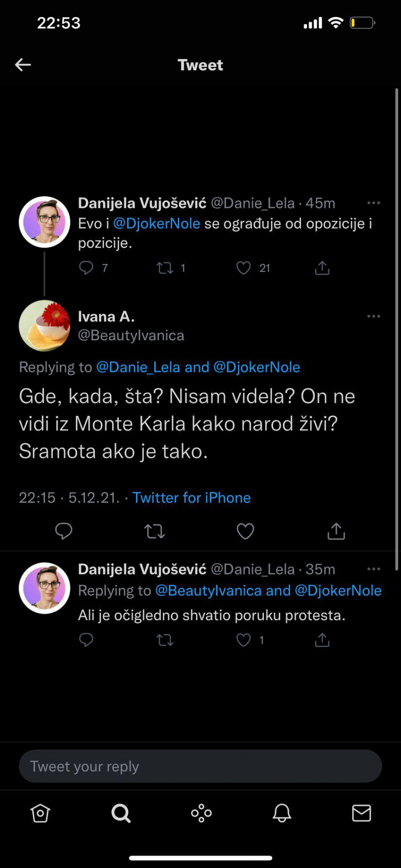The height and width of the screenshot is (868, 401).
Task: Open the Twitter for iPhone link
Action: point(192,498)
